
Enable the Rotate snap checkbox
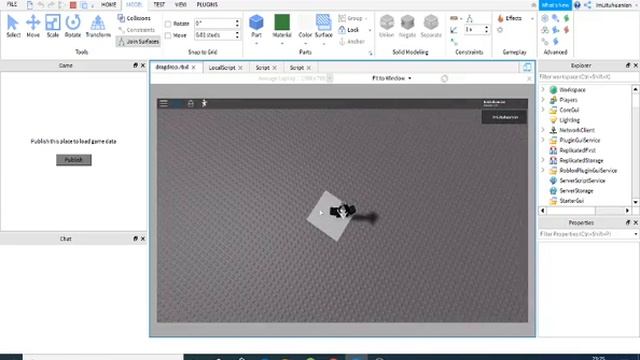click(x=168, y=24)
